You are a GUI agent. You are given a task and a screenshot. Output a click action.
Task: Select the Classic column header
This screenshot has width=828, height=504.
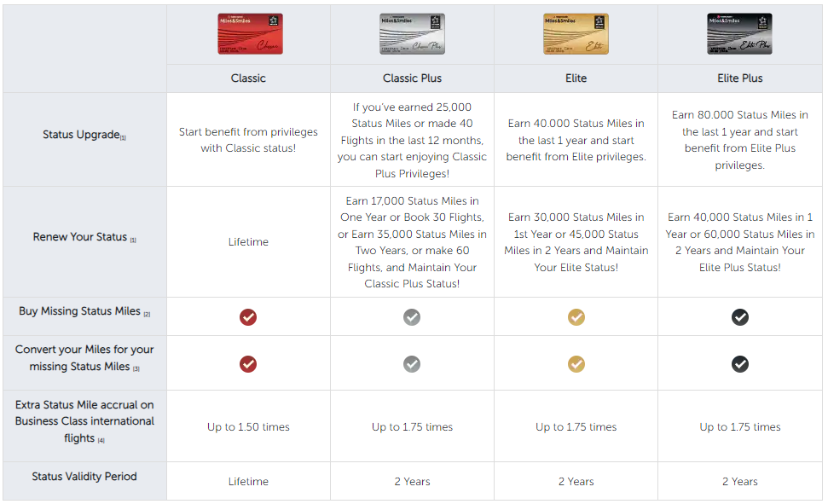pos(248,78)
